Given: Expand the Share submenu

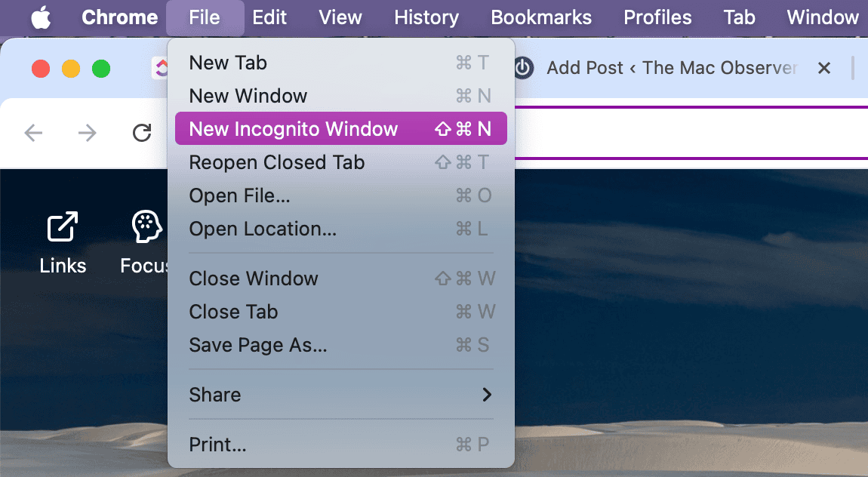Looking at the screenshot, I should click(341, 395).
